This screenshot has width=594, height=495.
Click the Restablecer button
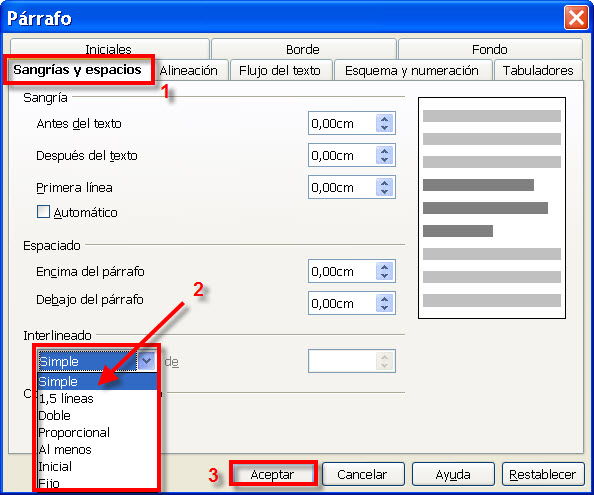[x=542, y=474]
